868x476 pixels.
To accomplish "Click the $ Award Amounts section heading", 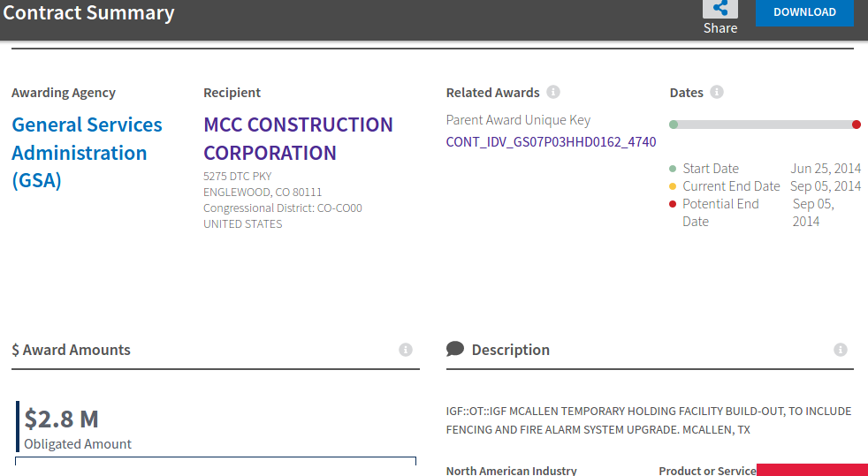I will pyautogui.click(x=71, y=350).
